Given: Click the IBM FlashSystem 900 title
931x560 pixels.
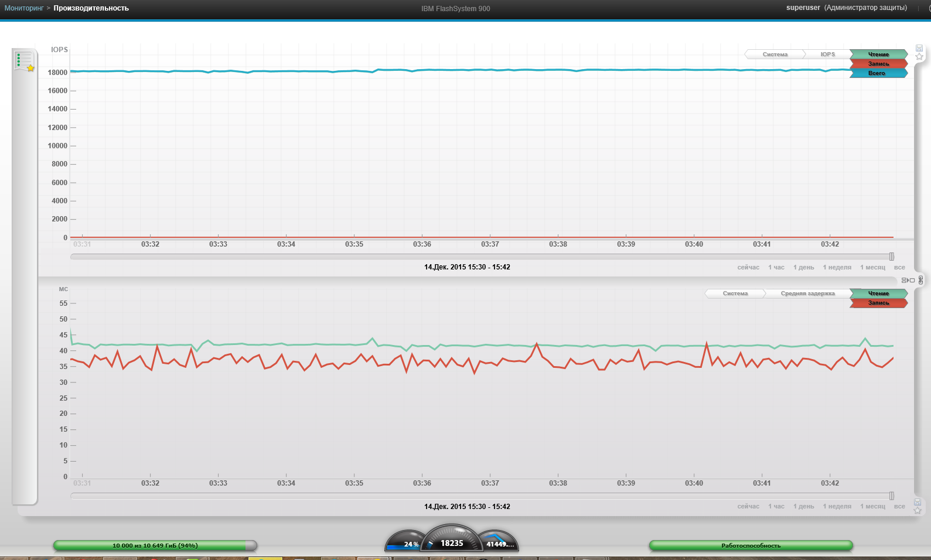Looking at the screenshot, I should pos(455,9).
